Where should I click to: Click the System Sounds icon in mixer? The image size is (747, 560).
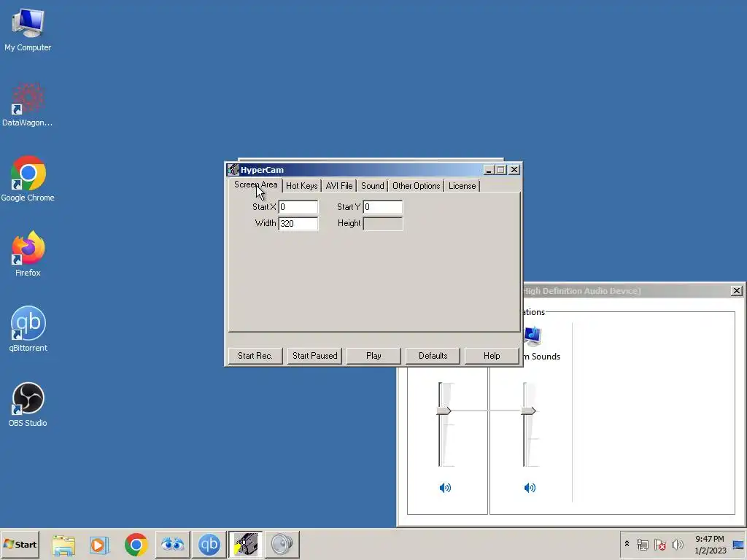(x=533, y=336)
